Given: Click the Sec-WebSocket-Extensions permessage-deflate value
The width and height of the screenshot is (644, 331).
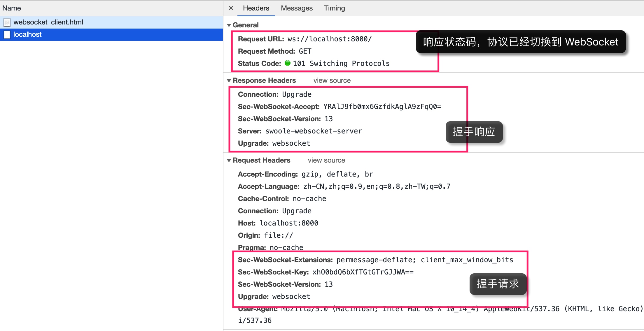Looking at the screenshot, I should (425, 260).
